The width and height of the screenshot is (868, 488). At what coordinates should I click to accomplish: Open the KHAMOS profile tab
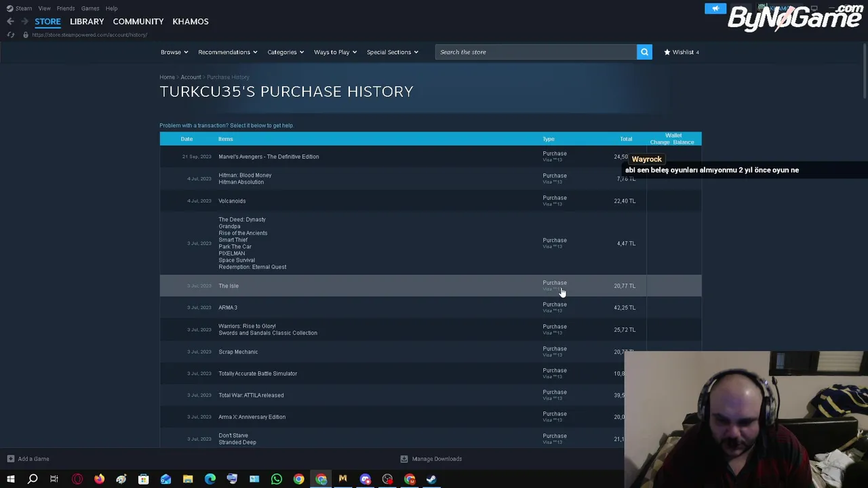(191, 22)
